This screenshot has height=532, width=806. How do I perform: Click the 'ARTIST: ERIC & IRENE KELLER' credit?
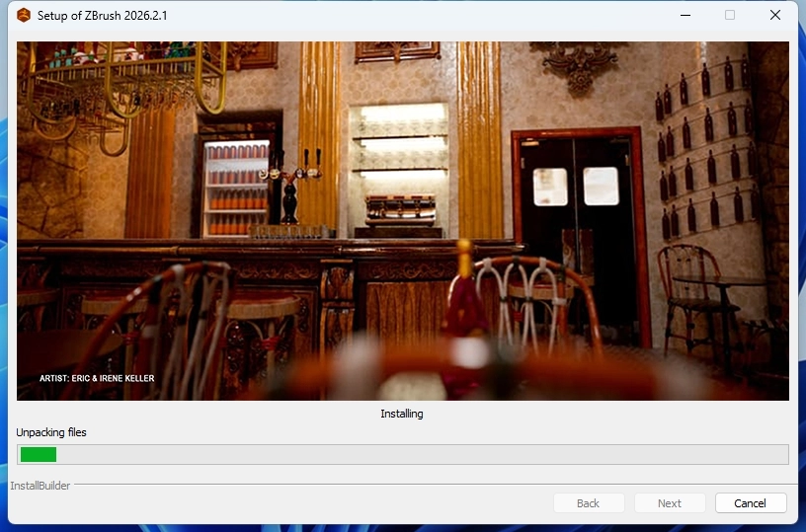pyautogui.click(x=97, y=378)
